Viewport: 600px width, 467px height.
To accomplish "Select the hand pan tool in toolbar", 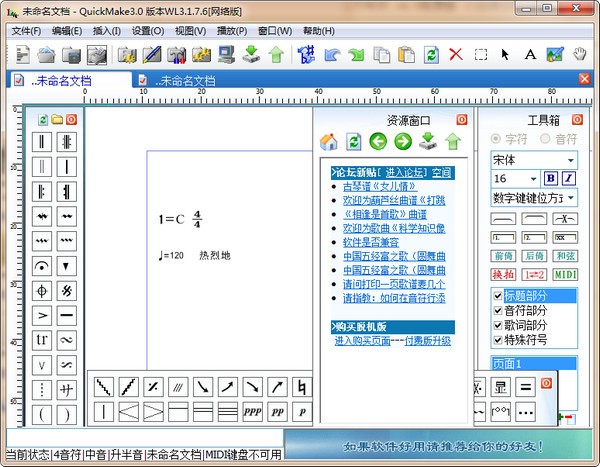I will [580, 54].
